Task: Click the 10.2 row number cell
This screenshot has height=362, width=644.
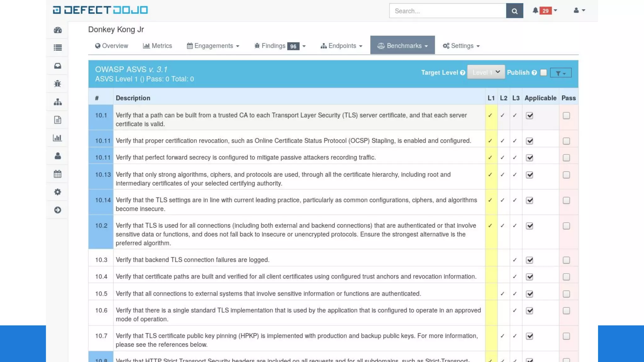Action: tap(101, 232)
